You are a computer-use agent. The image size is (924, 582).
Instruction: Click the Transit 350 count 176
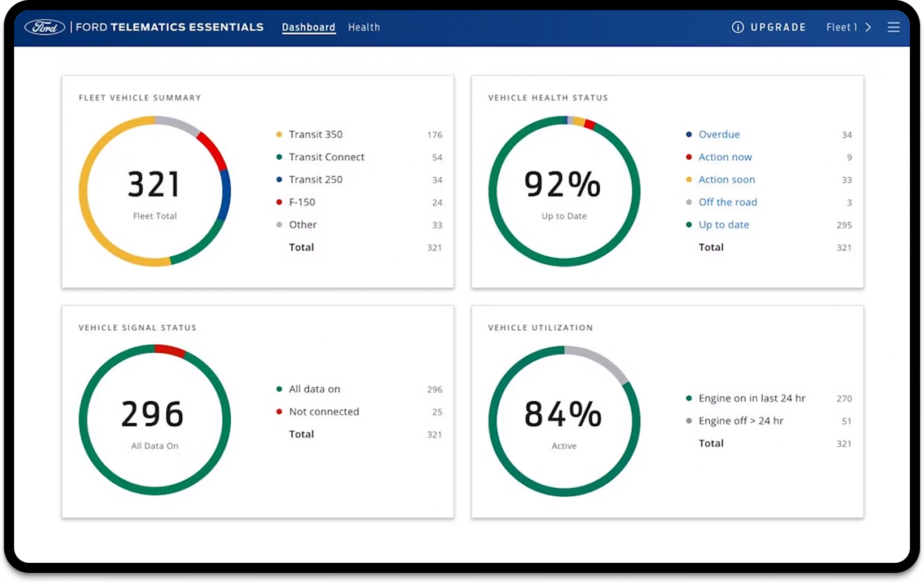pyautogui.click(x=434, y=135)
